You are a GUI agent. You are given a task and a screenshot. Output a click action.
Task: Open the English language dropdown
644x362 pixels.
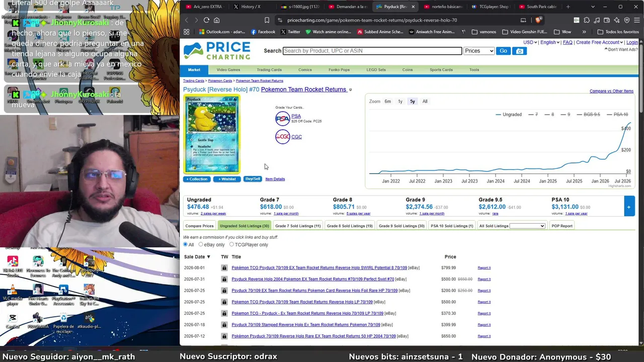(550, 42)
